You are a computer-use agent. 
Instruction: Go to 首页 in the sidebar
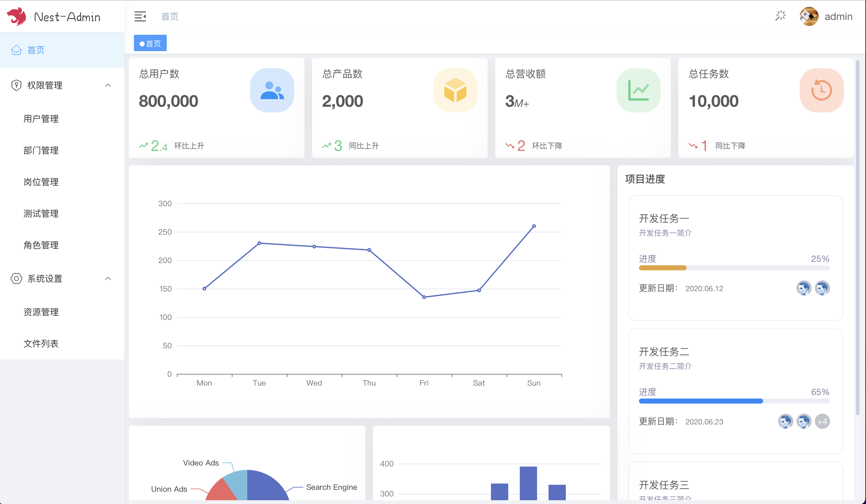click(x=36, y=50)
